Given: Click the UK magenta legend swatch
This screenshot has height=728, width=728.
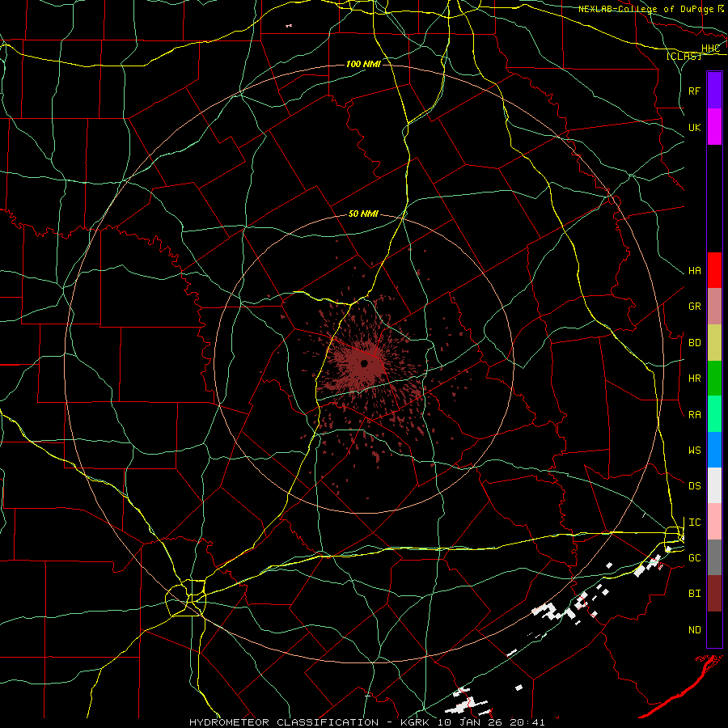Looking at the screenshot, I should click(x=714, y=127).
